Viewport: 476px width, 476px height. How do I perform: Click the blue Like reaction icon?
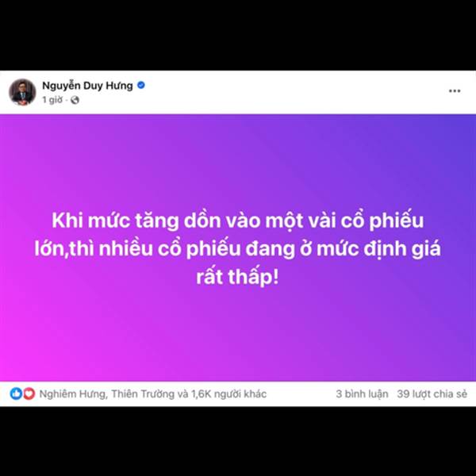16,393
